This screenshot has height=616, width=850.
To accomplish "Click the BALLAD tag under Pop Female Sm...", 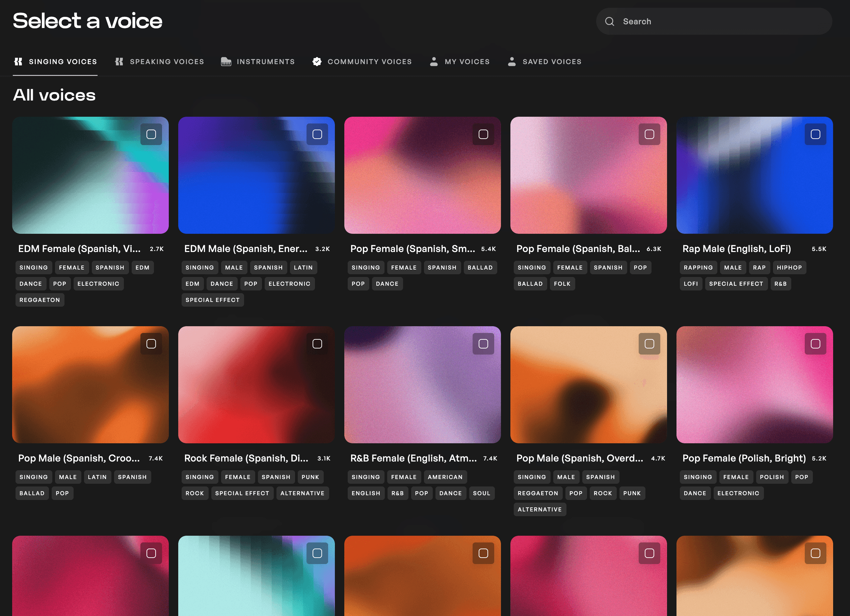I will pos(480,268).
